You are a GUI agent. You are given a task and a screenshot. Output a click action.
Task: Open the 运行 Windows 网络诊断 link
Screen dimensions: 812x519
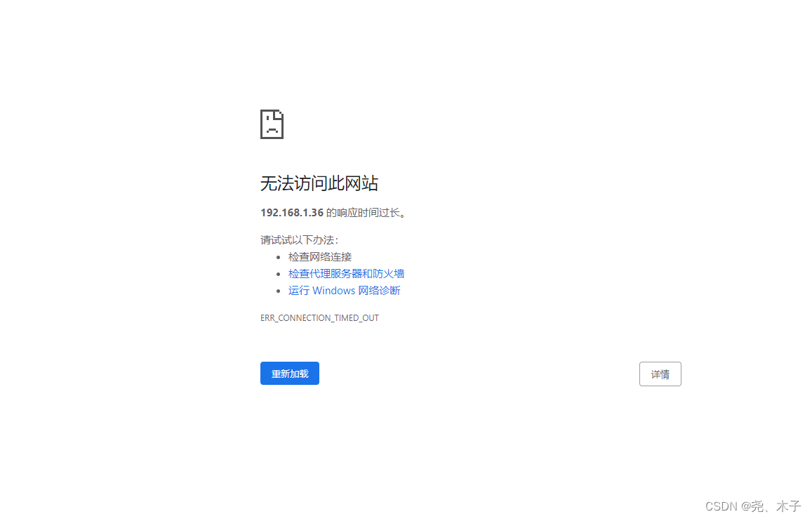pyautogui.click(x=344, y=290)
